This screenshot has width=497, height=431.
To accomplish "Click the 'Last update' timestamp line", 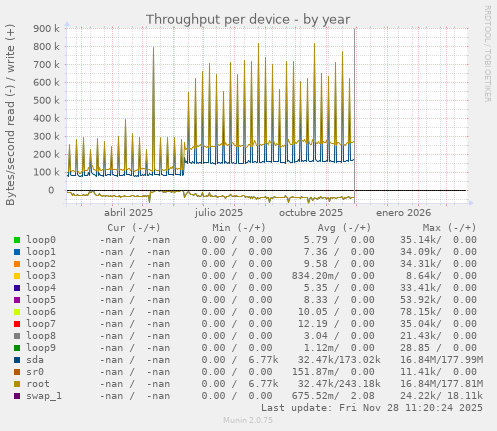I will pyautogui.click(x=372, y=408).
